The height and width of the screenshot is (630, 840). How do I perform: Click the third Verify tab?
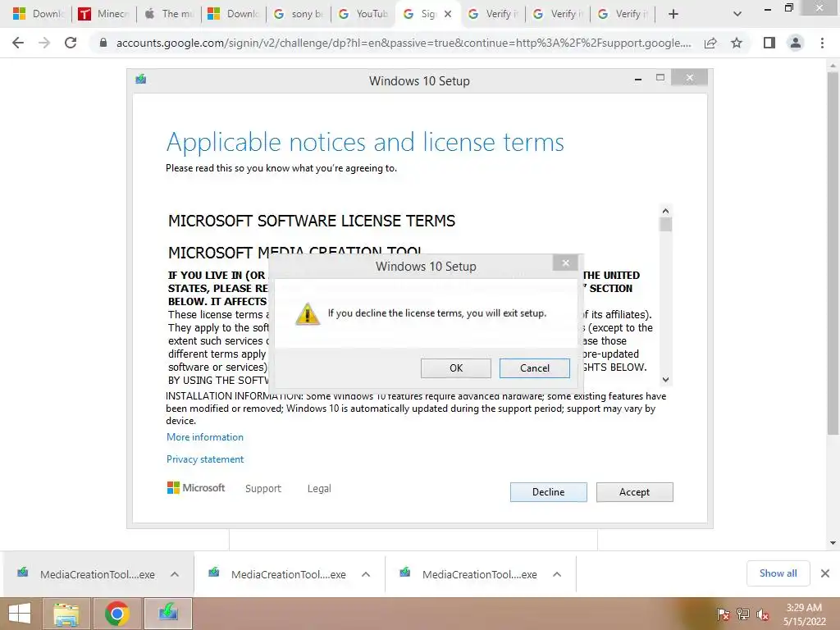coord(623,14)
